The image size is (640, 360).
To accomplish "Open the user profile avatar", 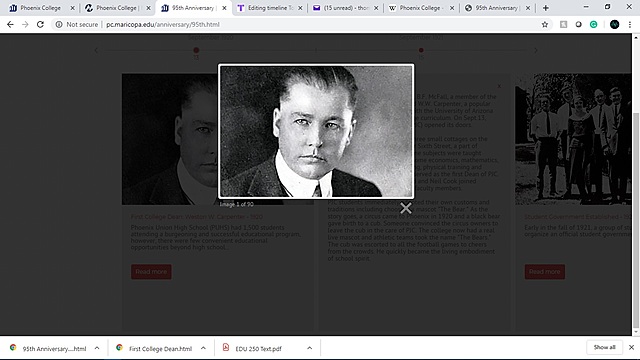I will click(614, 24).
